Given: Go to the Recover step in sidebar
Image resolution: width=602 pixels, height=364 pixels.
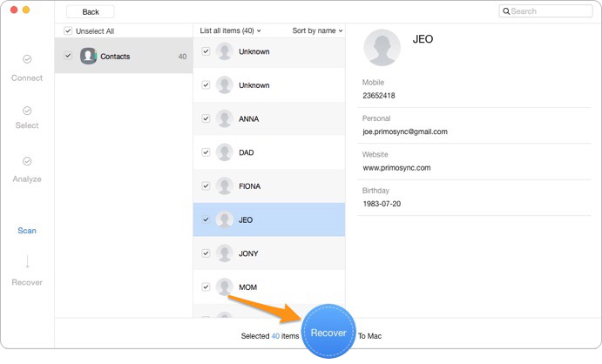Looking at the screenshot, I should [27, 282].
